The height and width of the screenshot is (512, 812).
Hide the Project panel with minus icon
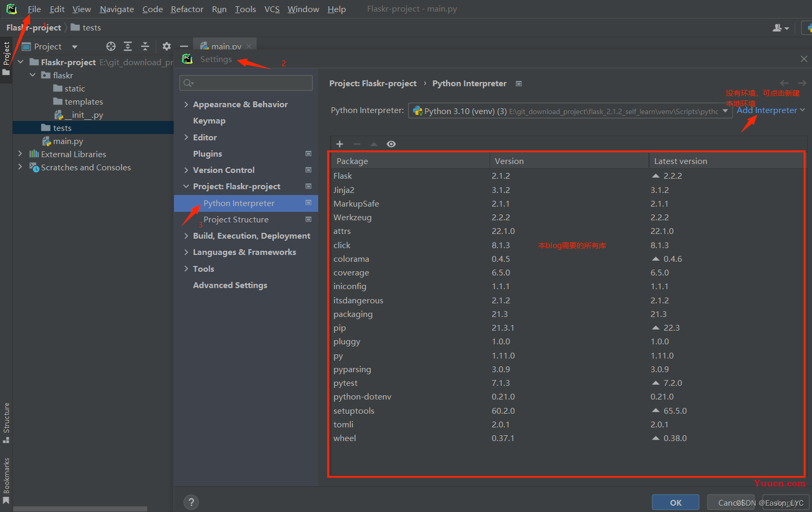(184, 46)
